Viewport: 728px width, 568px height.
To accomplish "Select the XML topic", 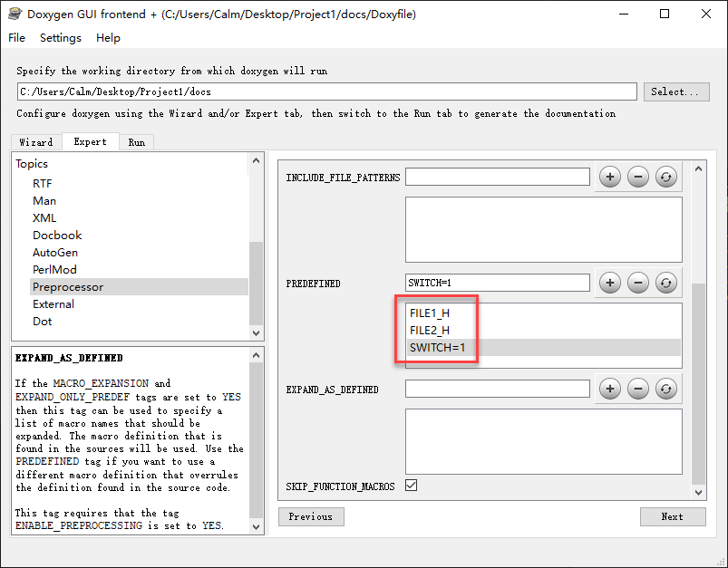I will (44, 217).
